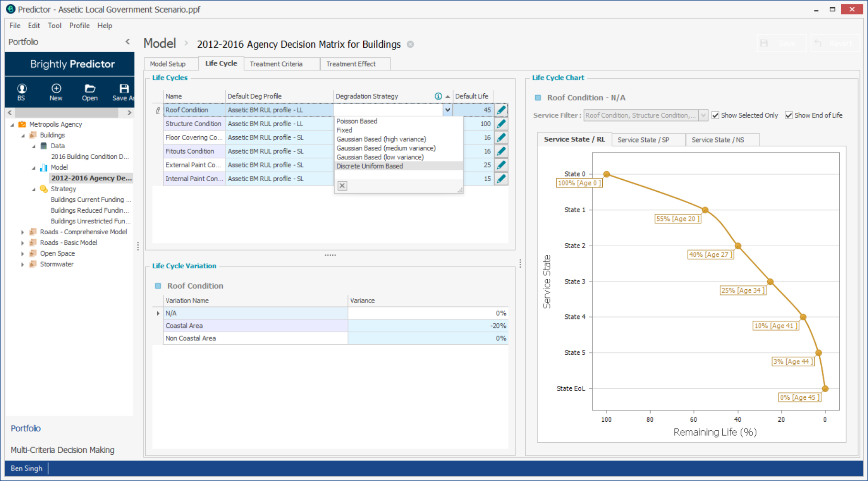This screenshot has height=481, width=868.
Task: Click the edit pencil for Structure Condition row
Action: tap(501, 124)
